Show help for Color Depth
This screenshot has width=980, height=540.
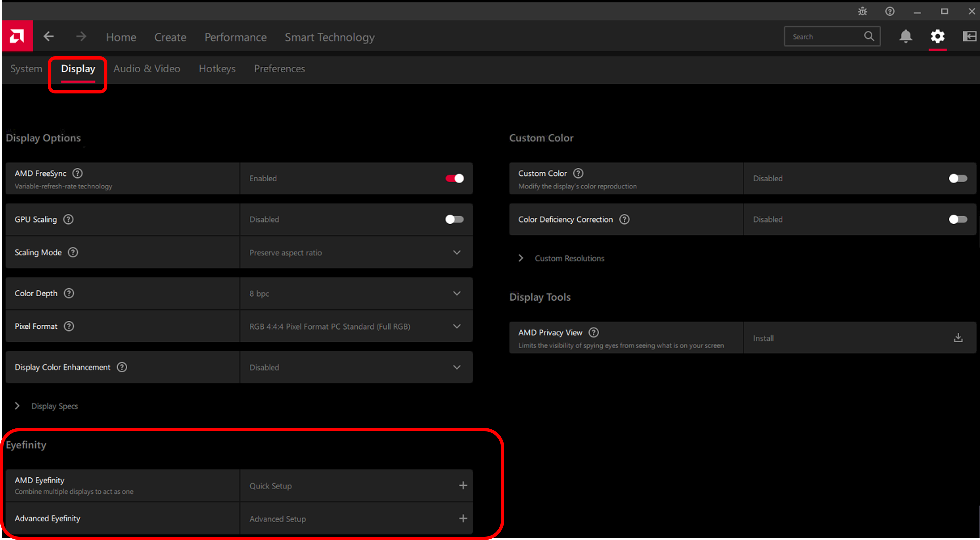[x=69, y=293]
